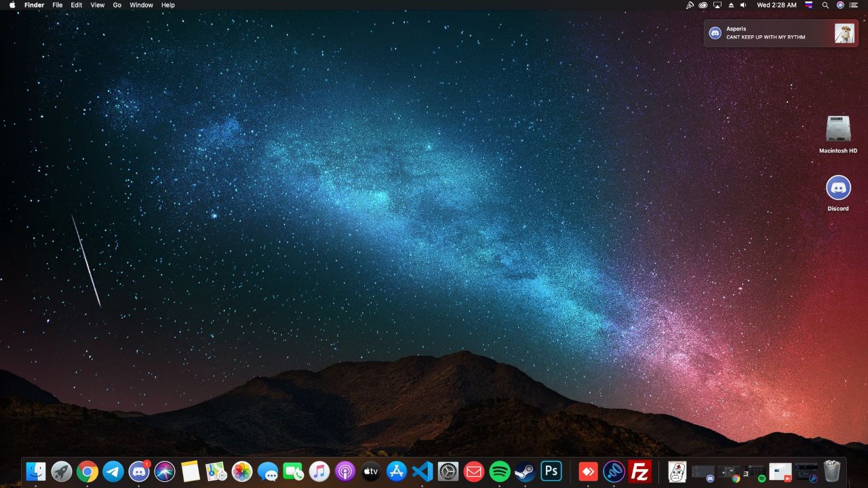Open Creative Cloud menu bar icon
Image resolution: width=868 pixels, height=488 pixels.
pyautogui.click(x=703, y=5)
